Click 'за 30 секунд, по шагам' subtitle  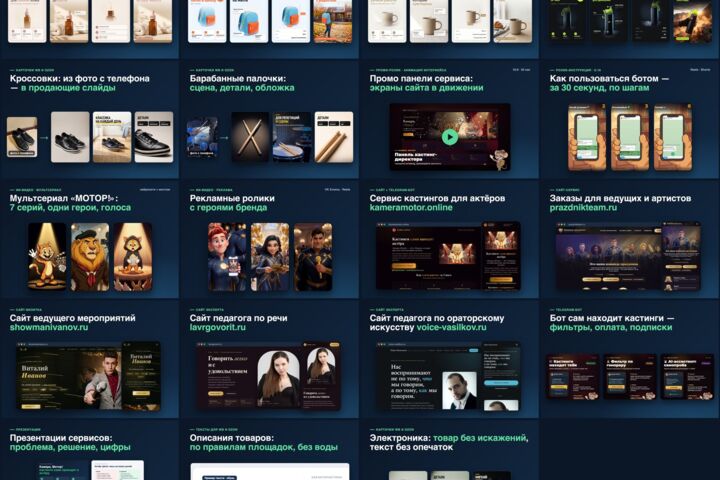(x=599, y=88)
